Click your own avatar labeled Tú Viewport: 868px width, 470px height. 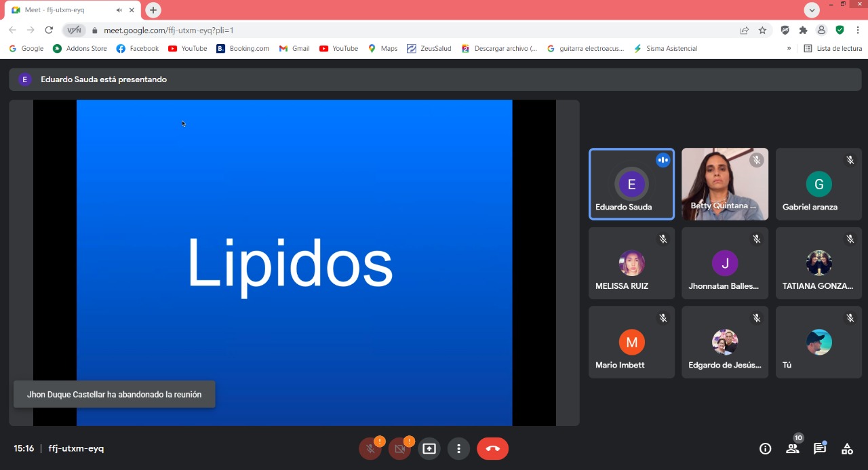coord(818,342)
